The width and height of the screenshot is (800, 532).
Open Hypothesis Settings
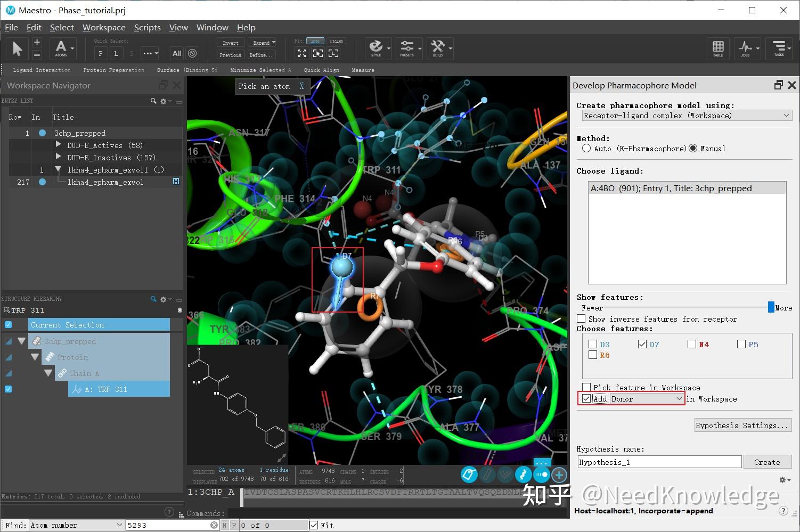pos(742,425)
